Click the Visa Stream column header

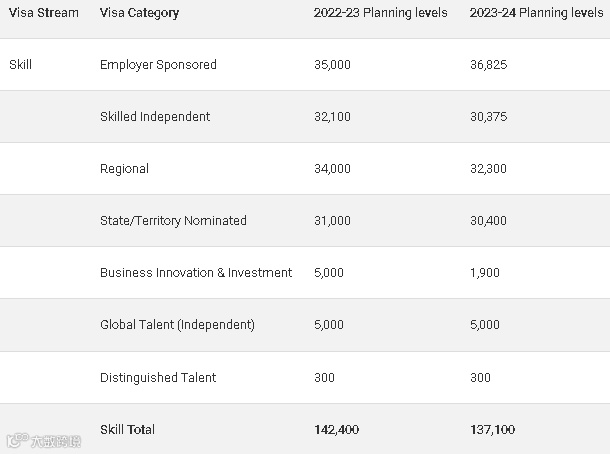pos(44,13)
